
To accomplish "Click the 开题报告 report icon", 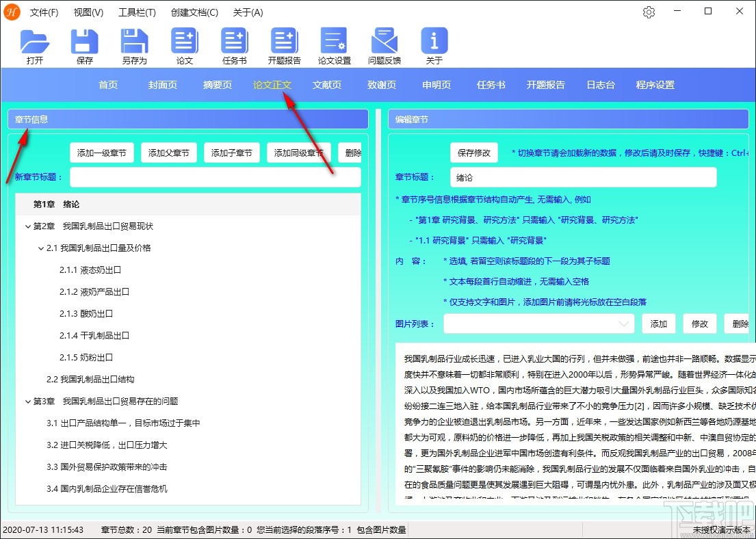I will pyautogui.click(x=284, y=43).
